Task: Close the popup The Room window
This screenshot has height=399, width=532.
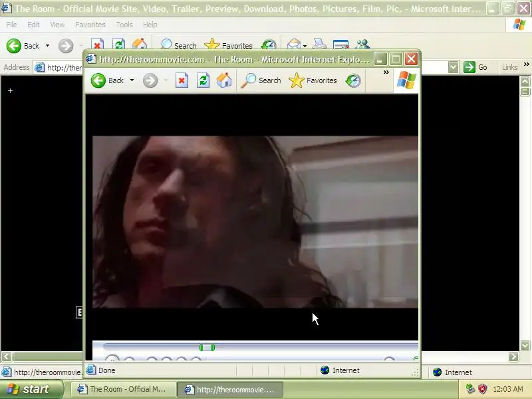Action: coord(411,59)
